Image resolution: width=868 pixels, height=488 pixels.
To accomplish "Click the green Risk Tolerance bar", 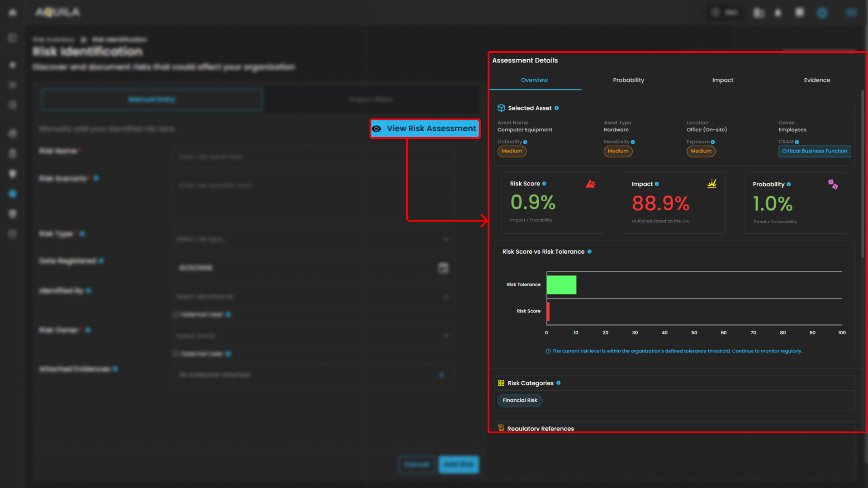I will click(561, 285).
